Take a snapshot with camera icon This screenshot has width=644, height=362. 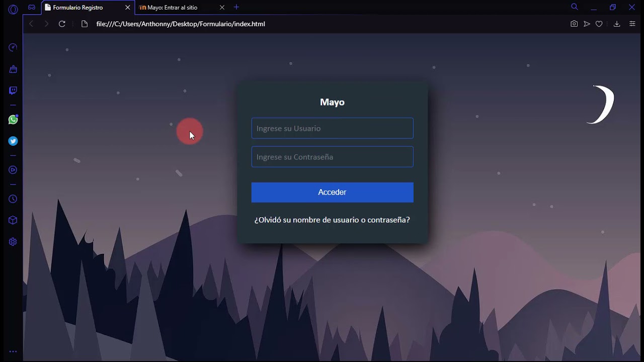[574, 24]
